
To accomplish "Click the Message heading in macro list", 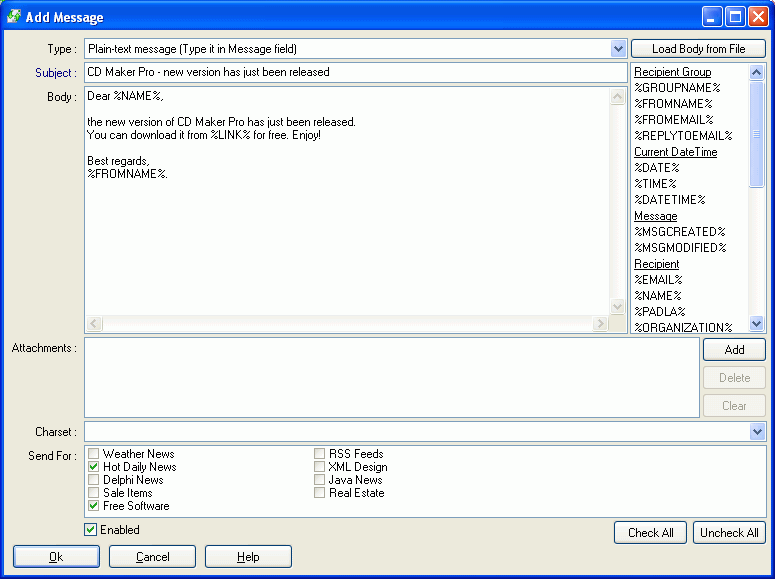I will (x=655, y=216).
